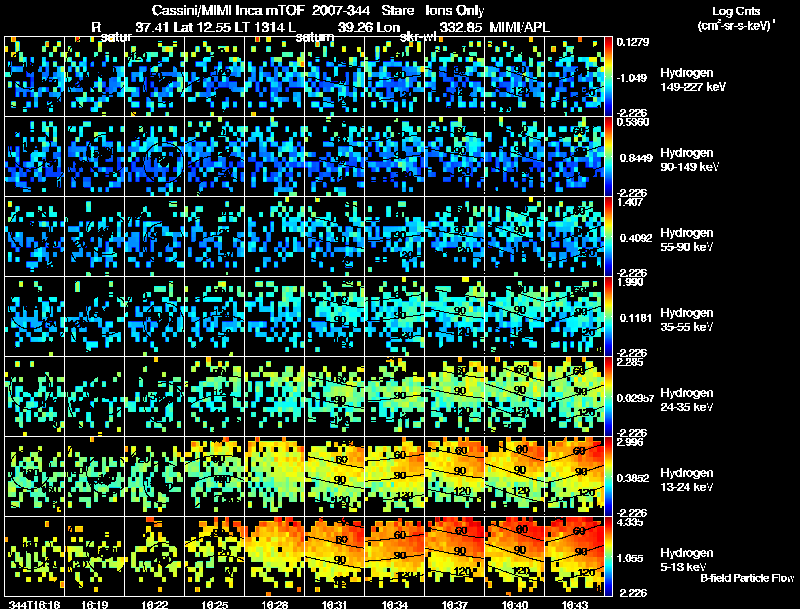Click the 5-13 keV image panel at 16:28
Image resolution: width=800 pixels, height=609 pixels.
(274, 556)
